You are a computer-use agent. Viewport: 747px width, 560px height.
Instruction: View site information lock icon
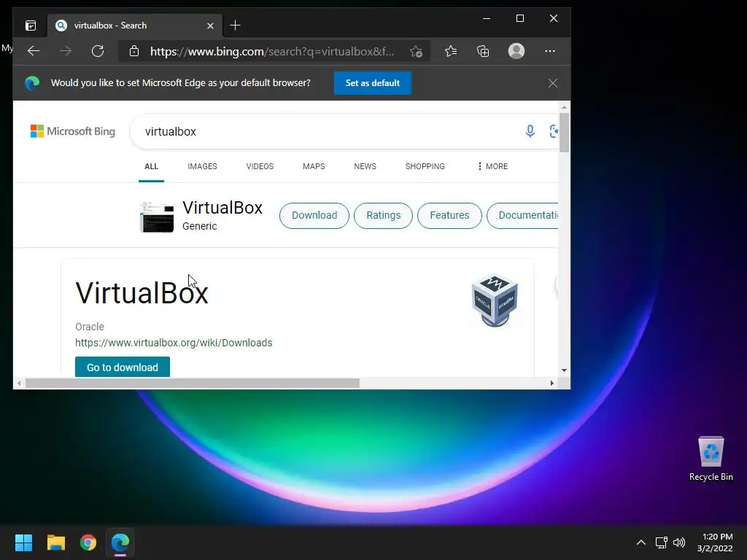click(x=134, y=51)
